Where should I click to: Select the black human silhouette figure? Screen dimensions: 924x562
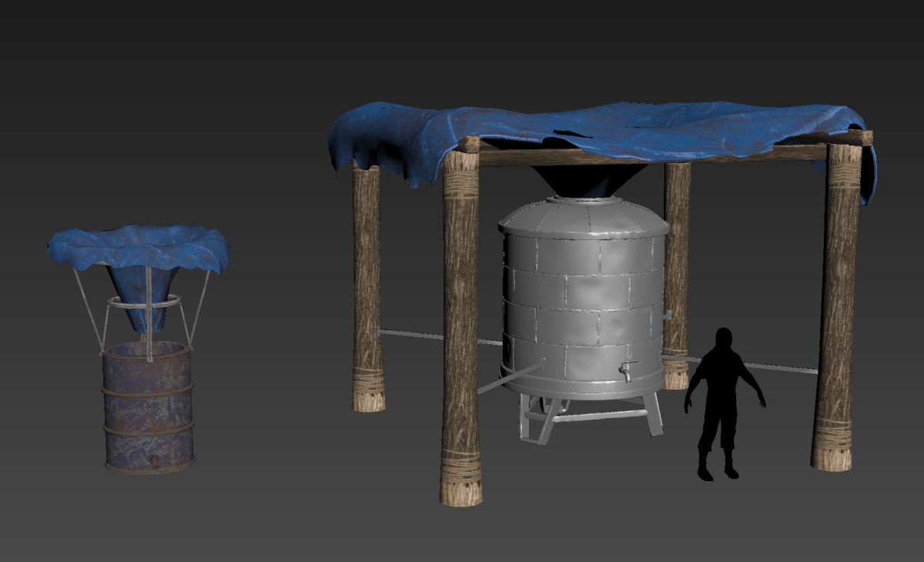point(724,404)
